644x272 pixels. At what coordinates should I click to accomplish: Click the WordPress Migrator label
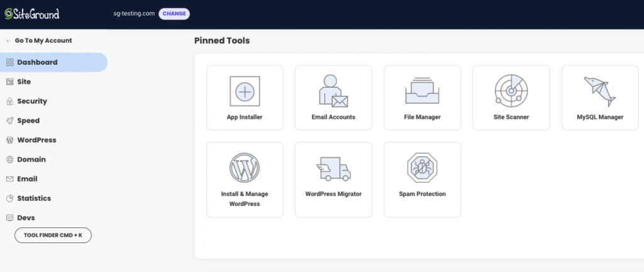coord(333,194)
